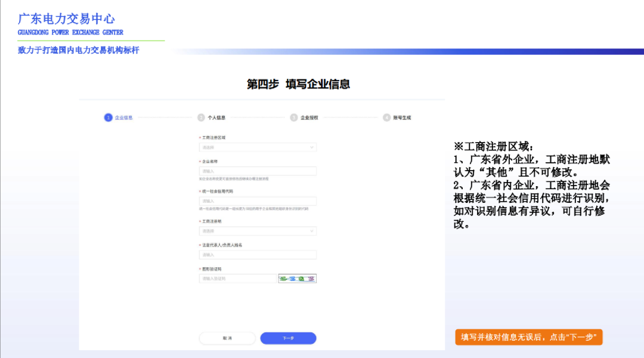
Task: Click the 下一步 next step button
Action: click(289, 338)
